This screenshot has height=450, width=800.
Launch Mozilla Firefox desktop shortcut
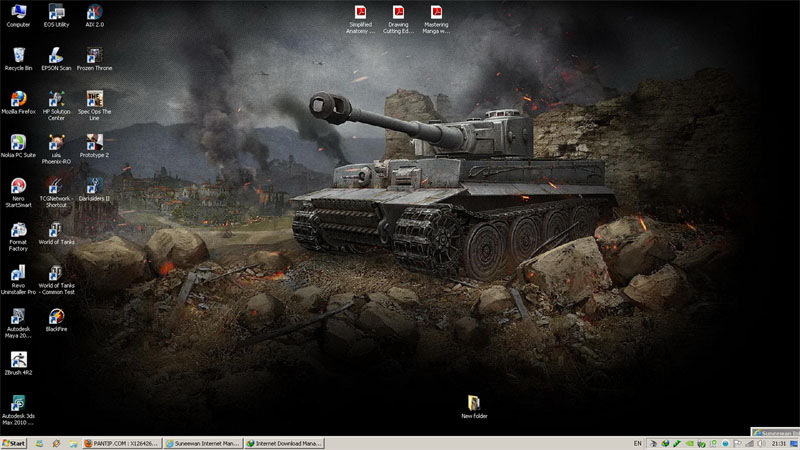pos(18,102)
